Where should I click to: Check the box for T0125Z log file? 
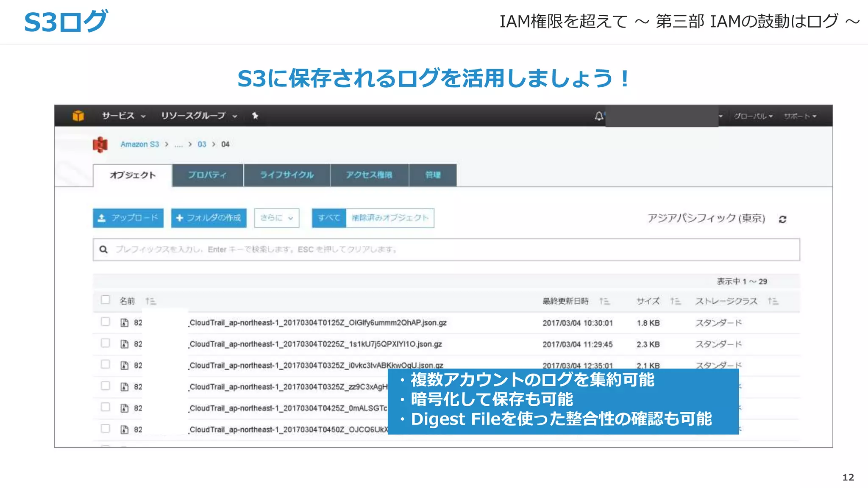pos(105,322)
